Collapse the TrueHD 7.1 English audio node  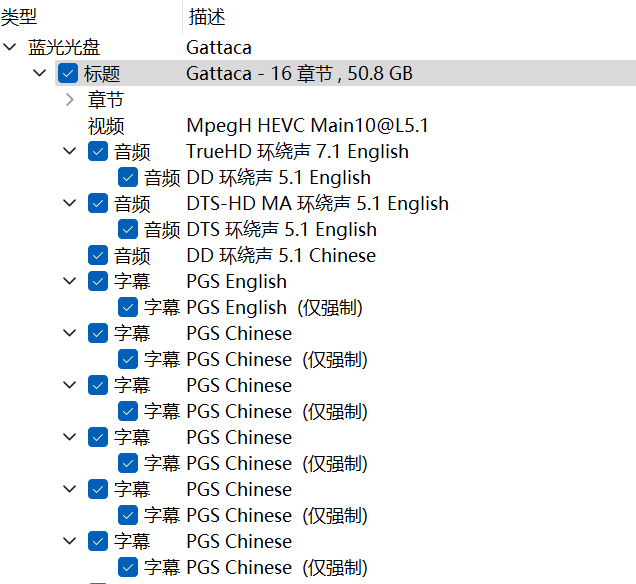[x=70, y=152]
